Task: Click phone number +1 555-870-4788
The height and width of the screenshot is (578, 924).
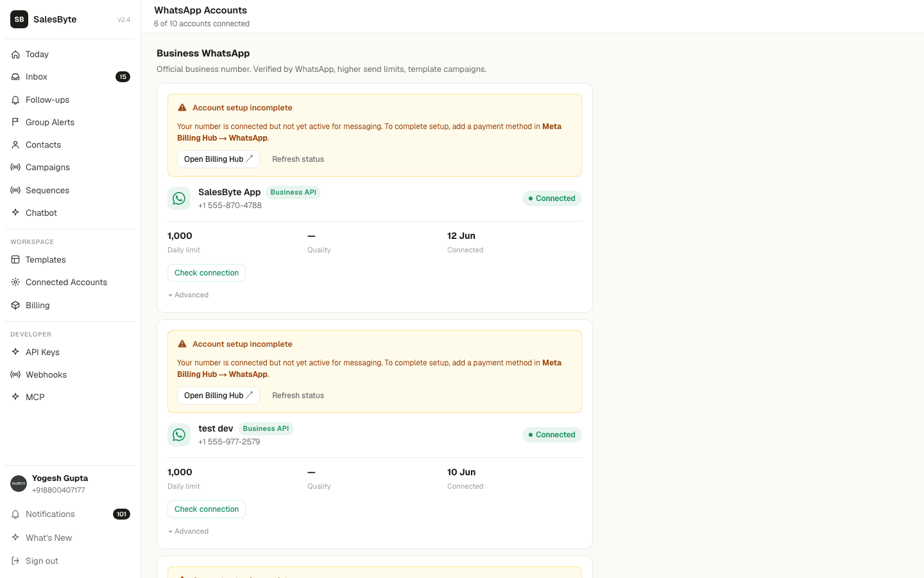Action: coord(230,206)
